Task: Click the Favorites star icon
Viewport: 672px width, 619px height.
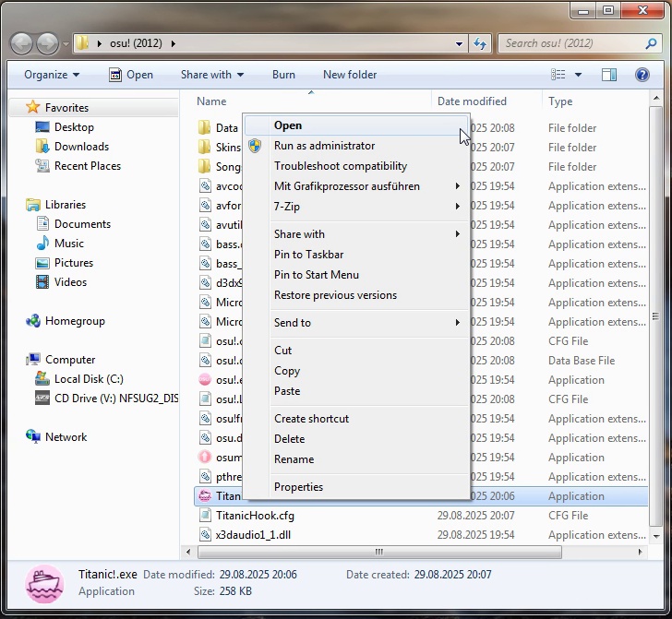Action: pyautogui.click(x=33, y=107)
